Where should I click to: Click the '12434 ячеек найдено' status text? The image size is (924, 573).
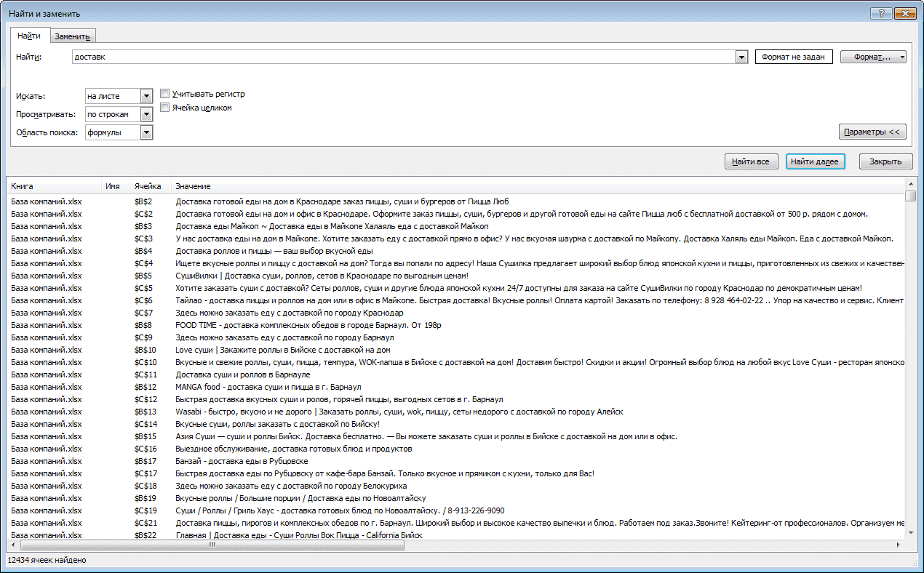coord(47,560)
